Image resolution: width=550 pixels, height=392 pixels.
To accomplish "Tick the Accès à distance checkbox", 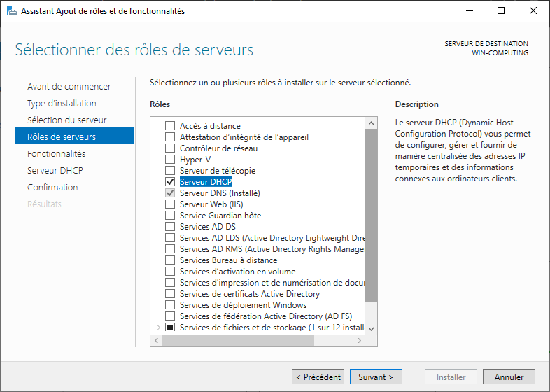I will click(170, 126).
